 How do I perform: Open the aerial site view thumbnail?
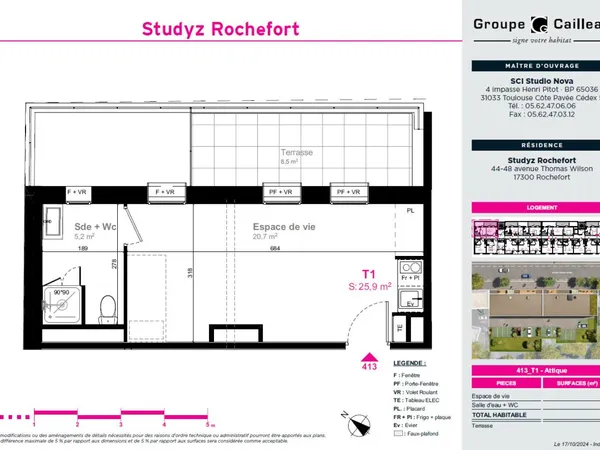(536, 310)
